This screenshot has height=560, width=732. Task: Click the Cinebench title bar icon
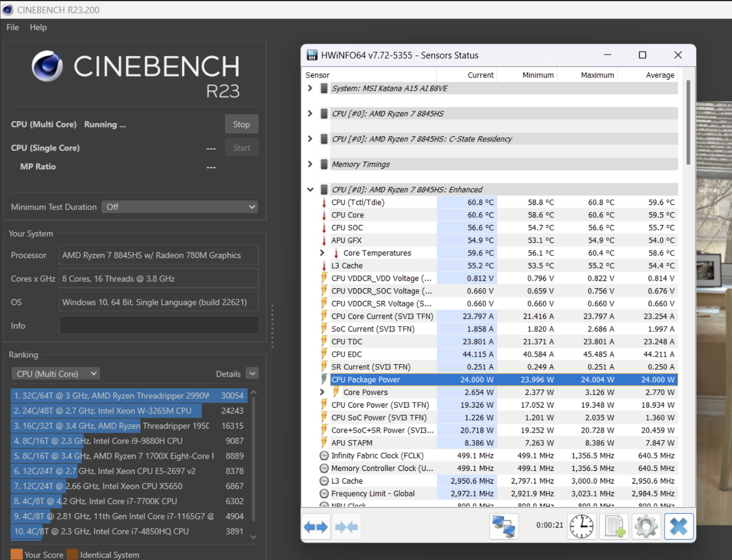pyautogui.click(x=8, y=10)
